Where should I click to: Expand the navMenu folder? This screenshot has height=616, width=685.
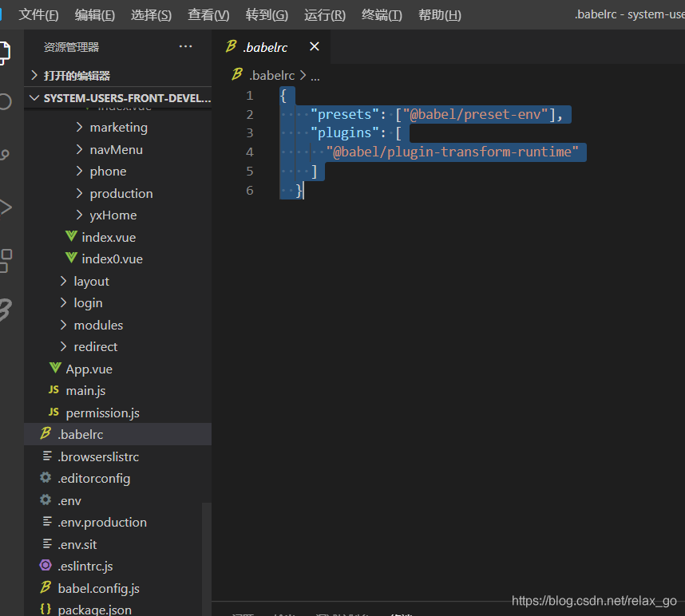tap(79, 149)
